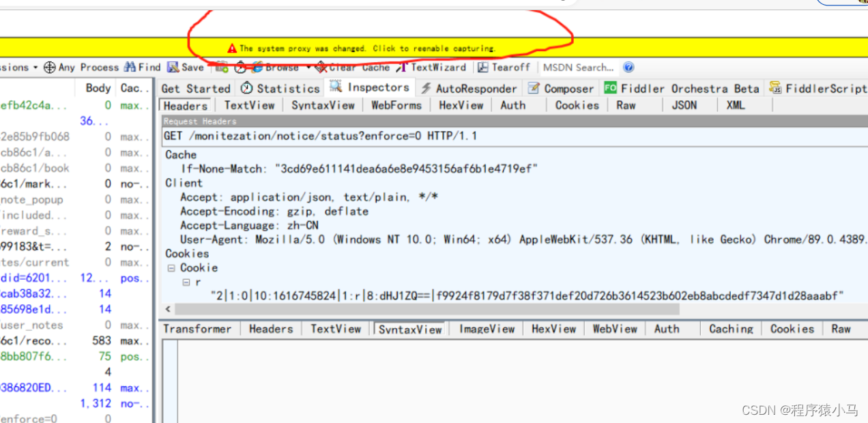Open the WebForms request tab
Image resolution: width=868 pixels, height=423 pixels.
[x=396, y=105]
